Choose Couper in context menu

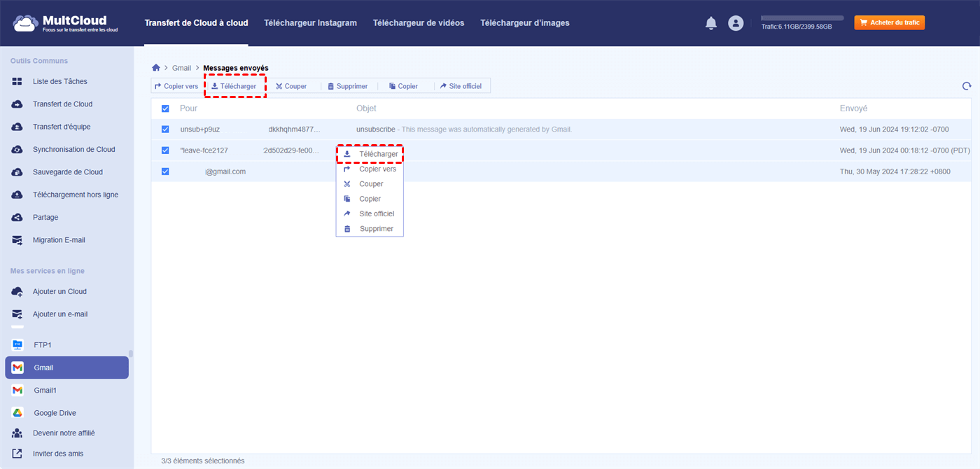(370, 184)
